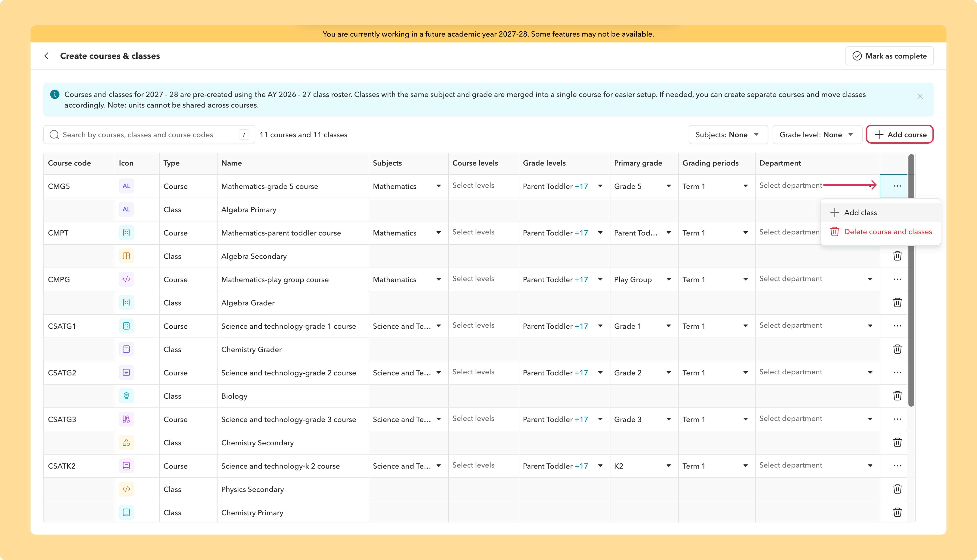Delete the Chemistry Grader class via trash icon

897,349
